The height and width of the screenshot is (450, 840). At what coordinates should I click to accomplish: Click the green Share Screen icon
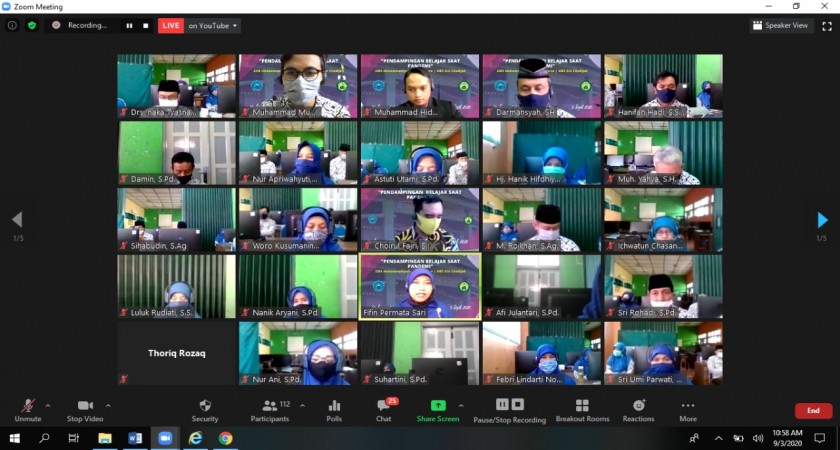click(438, 409)
